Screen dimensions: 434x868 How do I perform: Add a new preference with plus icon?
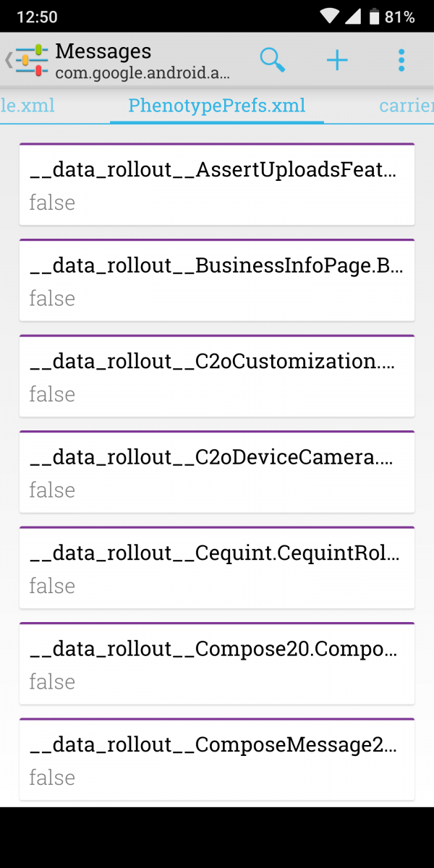337,60
